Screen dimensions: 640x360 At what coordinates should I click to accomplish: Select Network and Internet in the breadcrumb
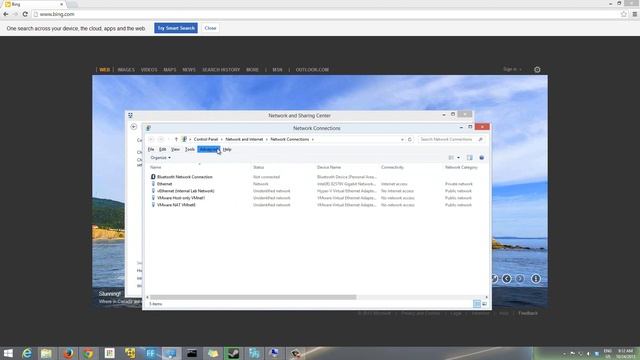(244, 140)
